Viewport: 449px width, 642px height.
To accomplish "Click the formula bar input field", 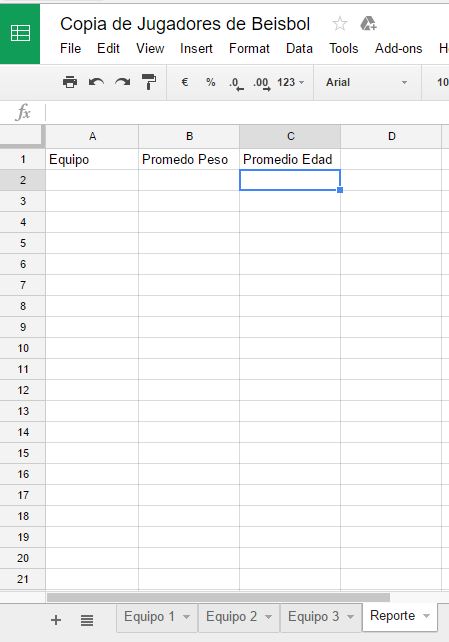I will coord(247,113).
